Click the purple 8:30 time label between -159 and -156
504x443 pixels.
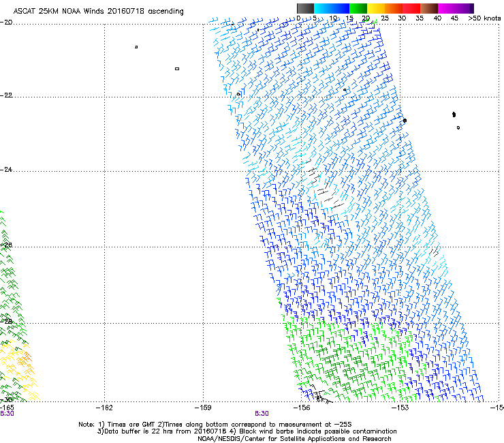point(262,414)
